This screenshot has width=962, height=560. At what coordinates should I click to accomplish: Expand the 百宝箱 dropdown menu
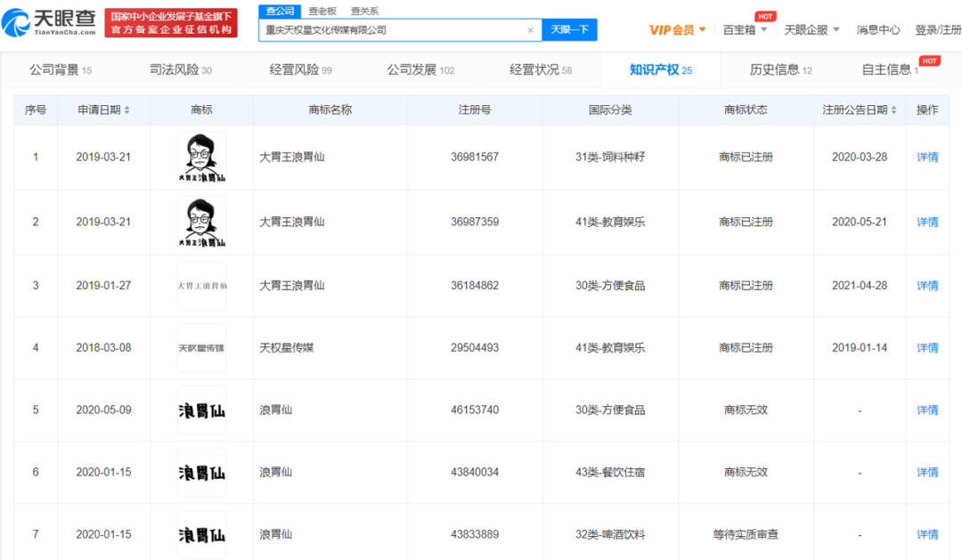(745, 30)
